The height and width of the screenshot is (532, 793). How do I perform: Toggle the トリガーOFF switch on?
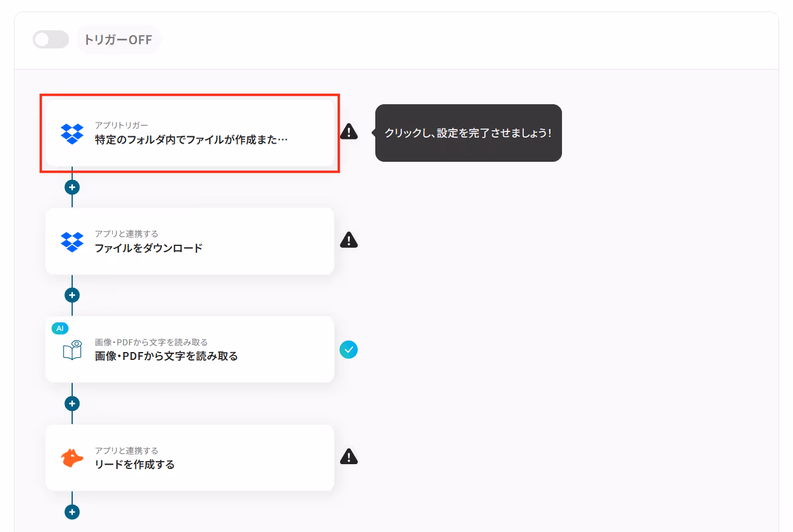[51, 40]
